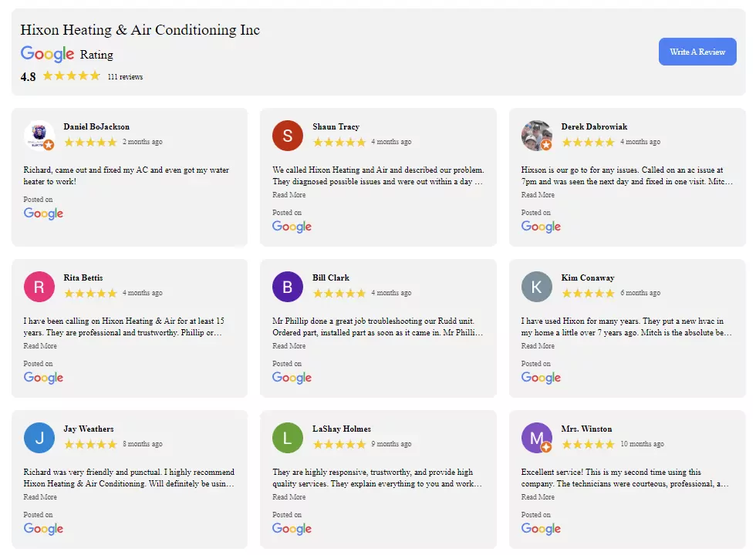The width and height of the screenshot is (756, 555).
Task: Click the 111 reviews count link
Action: pos(125,77)
